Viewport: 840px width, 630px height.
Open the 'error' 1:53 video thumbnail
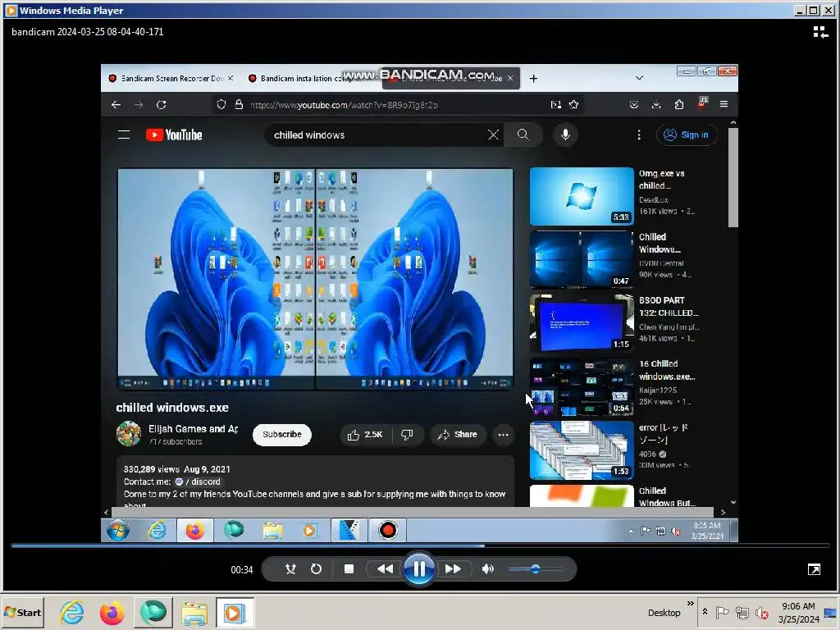point(582,450)
